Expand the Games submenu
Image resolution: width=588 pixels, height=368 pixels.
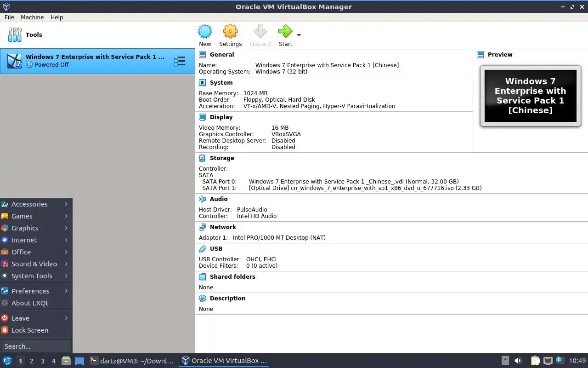(x=36, y=216)
